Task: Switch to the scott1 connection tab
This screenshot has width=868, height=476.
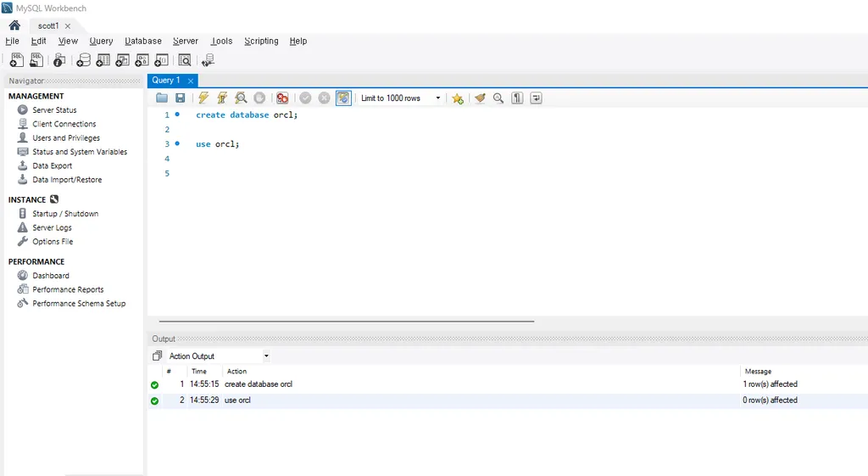Action: (x=48, y=25)
